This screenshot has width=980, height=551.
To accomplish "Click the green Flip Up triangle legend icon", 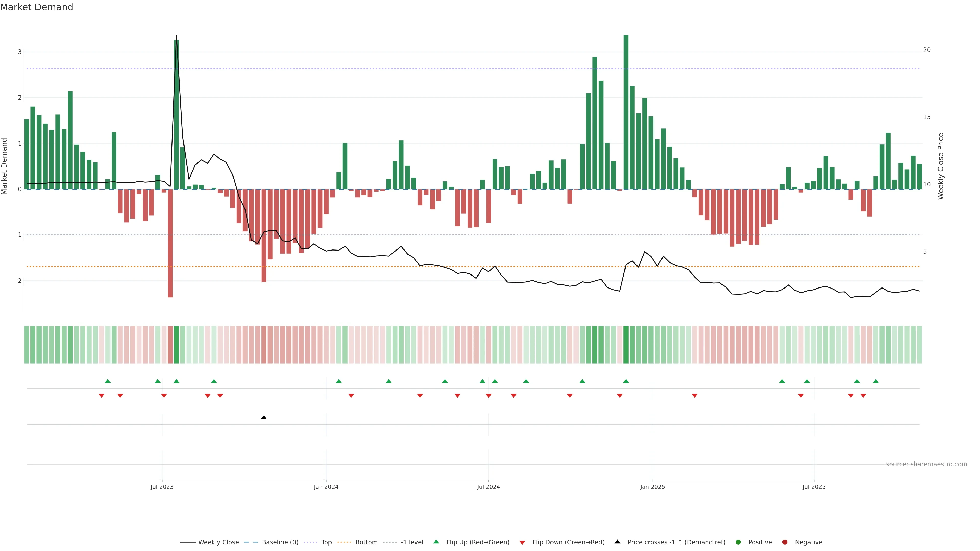I will click(436, 542).
